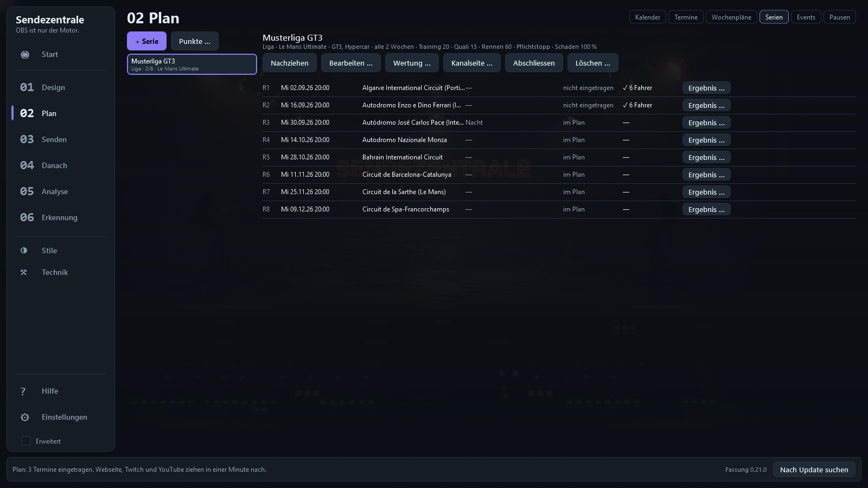
Task: Open the Senden section label
Action: coord(54,139)
